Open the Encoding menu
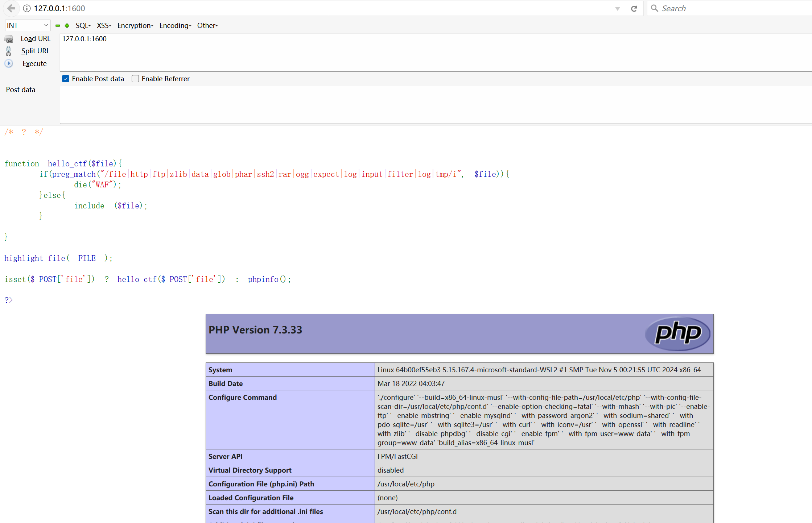 click(x=175, y=25)
